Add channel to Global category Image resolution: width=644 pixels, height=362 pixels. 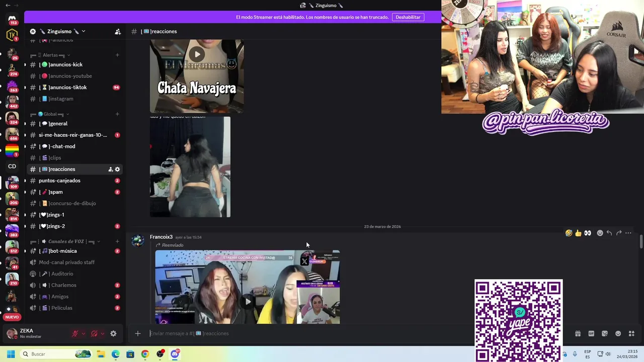click(117, 114)
